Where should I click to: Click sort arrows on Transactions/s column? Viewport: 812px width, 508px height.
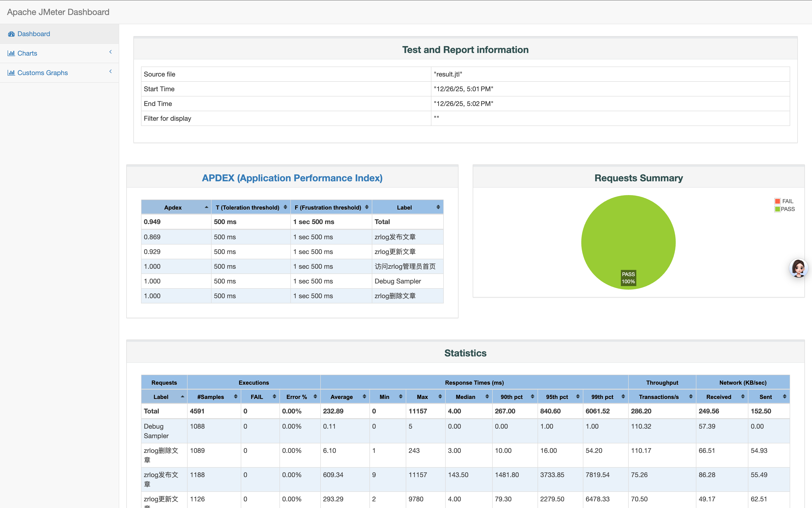coord(690,397)
